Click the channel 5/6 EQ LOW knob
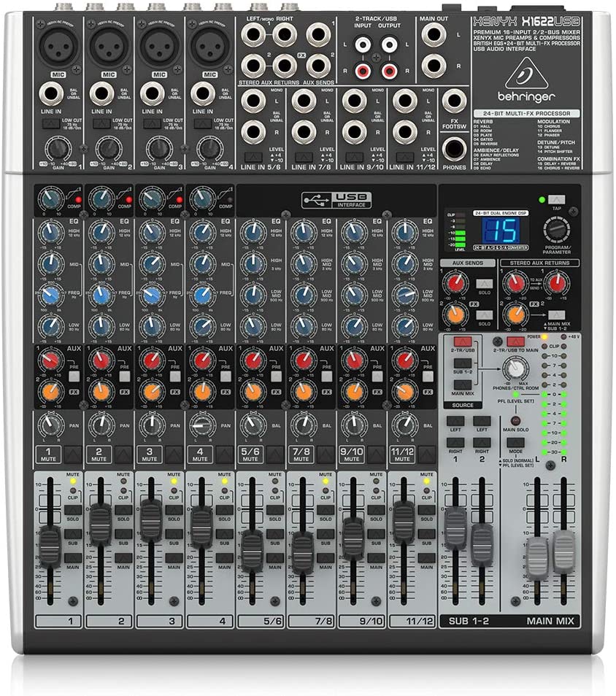The image size is (616, 696). 253,327
